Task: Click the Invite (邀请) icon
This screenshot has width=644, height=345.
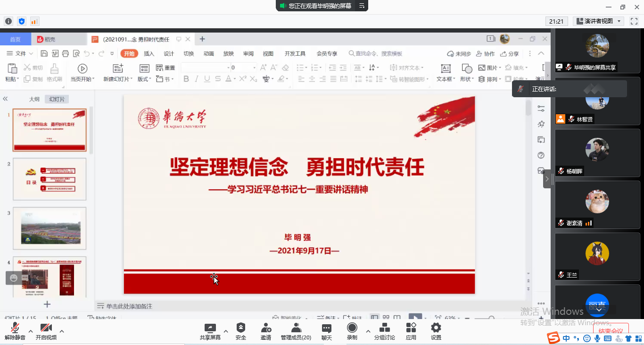Action: click(266, 331)
